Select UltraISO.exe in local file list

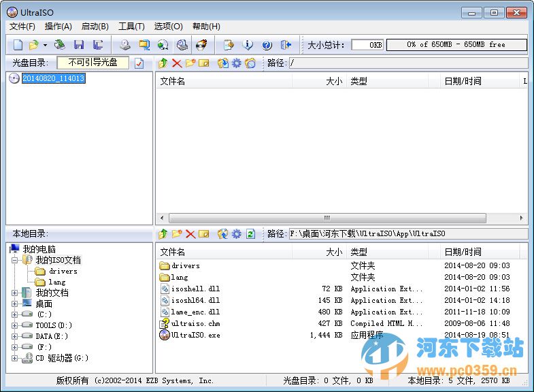pyautogui.click(x=195, y=335)
